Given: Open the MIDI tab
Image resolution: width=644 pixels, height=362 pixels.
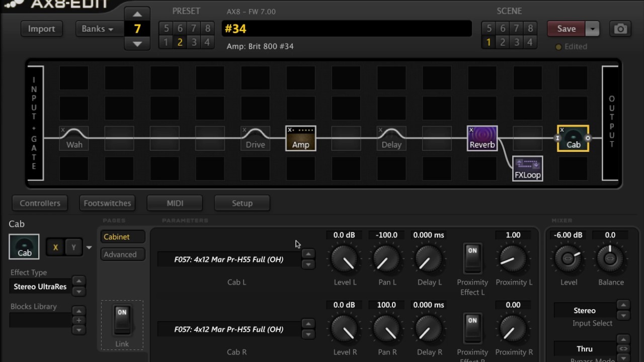Looking at the screenshot, I should 175,203.
